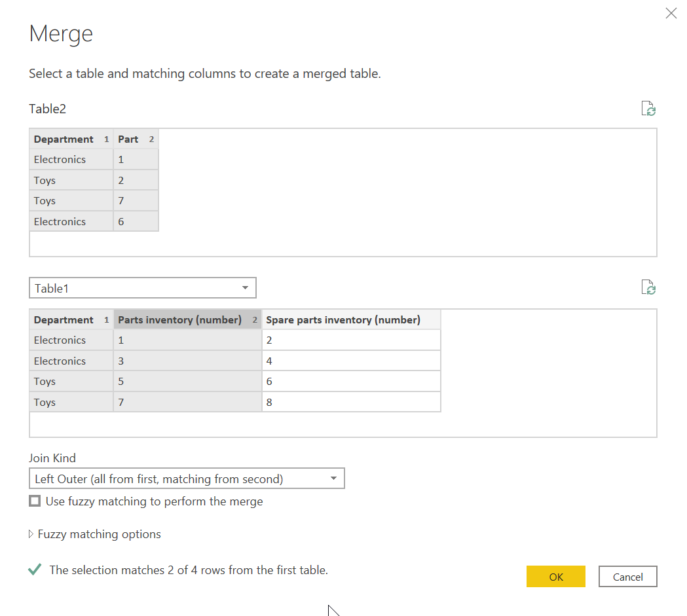Close the Merge dialog with X
Viewport: 687px width, 616px height.
[x=671, y=13]
